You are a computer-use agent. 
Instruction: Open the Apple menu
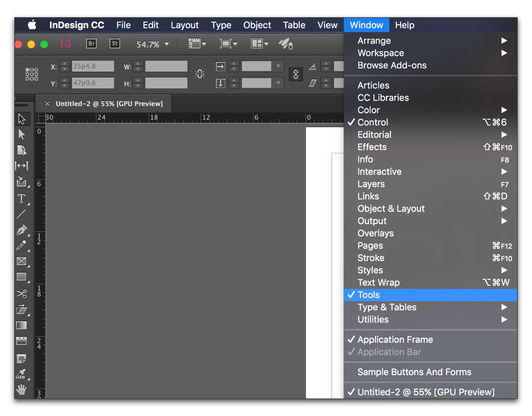tap(32, 25)
